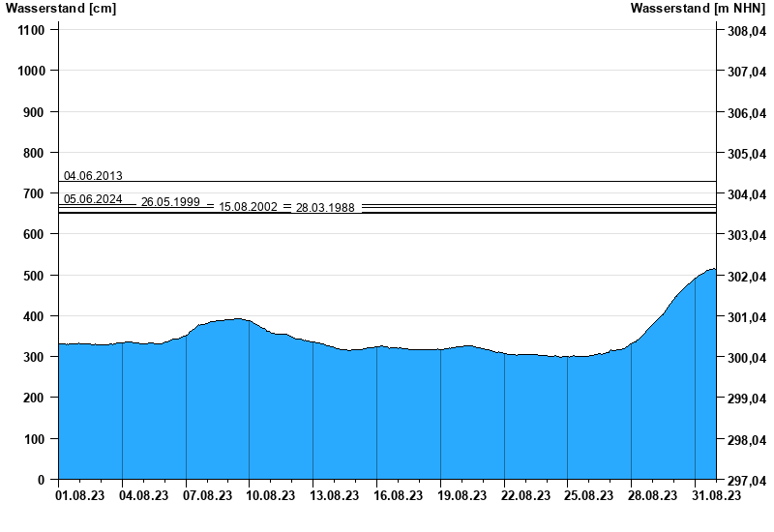Click the 'Wasserstand [m NHN]' axis title
Viewport: 774px width, 532px height.
(x=698, y=9)
